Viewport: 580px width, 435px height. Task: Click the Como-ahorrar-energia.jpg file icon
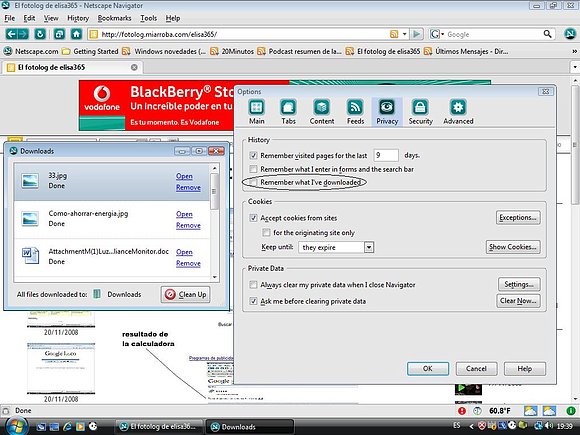(30, 219)
